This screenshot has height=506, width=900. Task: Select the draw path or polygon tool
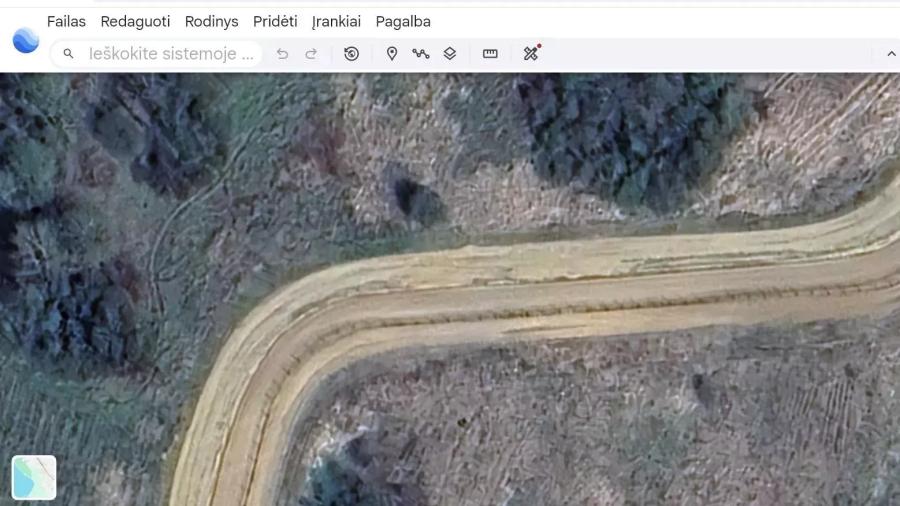pos(421,54)
